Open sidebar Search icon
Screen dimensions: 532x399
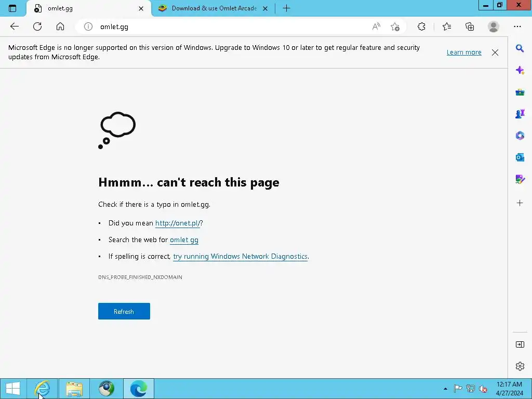[x=520, y=48]
